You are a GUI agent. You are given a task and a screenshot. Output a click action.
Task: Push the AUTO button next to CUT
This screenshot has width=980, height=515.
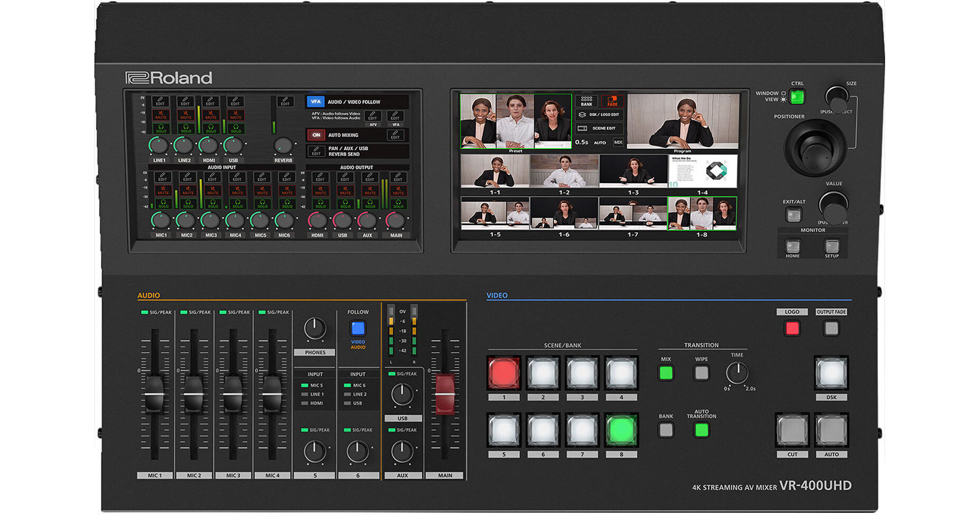pyautogui.click(x=831, y=430)
